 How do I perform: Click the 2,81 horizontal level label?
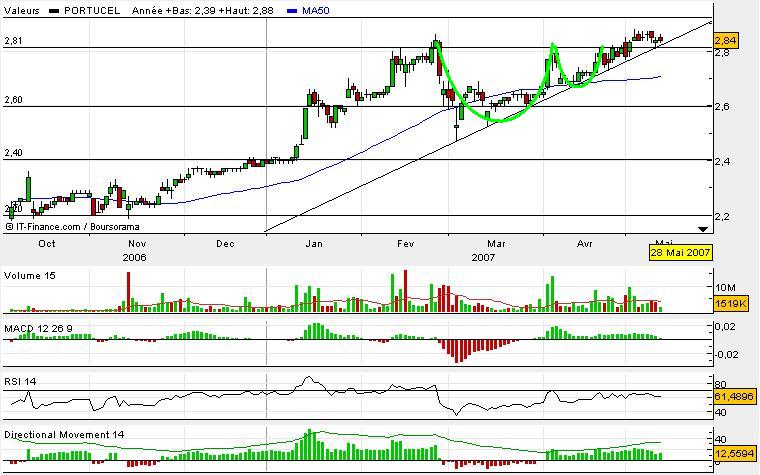coord(13,41)
